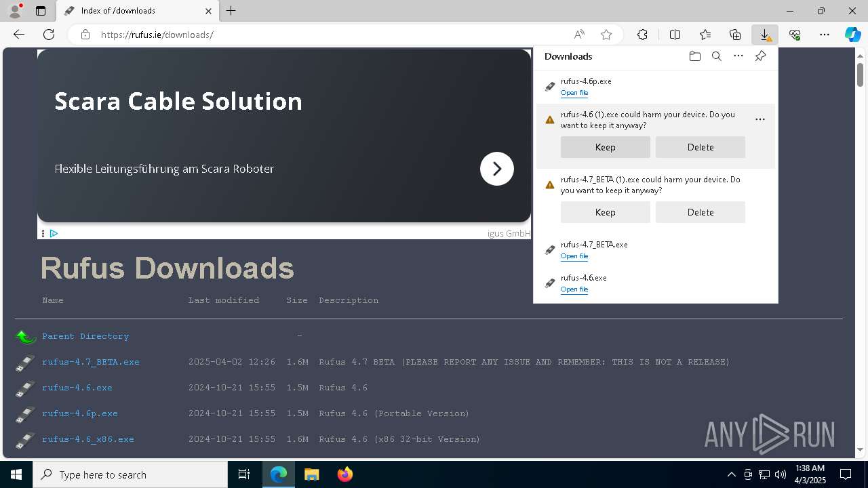Image resolution: width=868 pixels, height=488 pixels.
Task: Click the USB icon beside rufus-4.7_BETA.exe link
Action: (25, 363)
